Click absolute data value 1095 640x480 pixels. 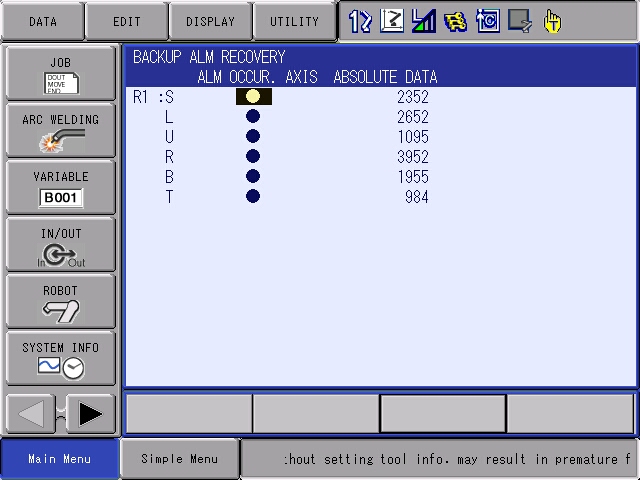(x=413, y=137)
